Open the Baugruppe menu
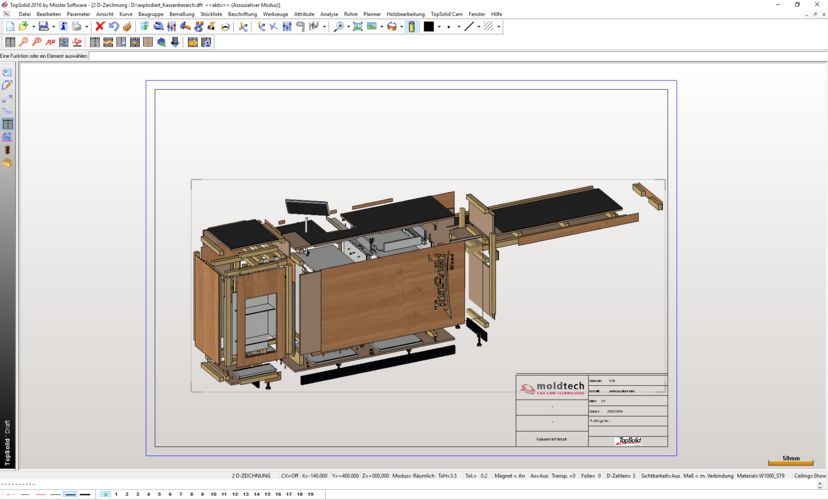 (x=151, y=14)
